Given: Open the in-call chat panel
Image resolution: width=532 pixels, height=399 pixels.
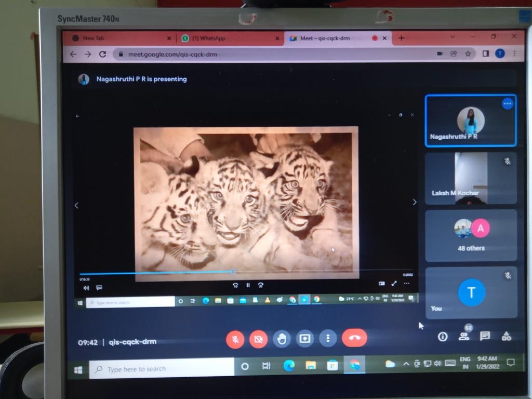Looking at the screenshot, I should (x=485, y=336).
